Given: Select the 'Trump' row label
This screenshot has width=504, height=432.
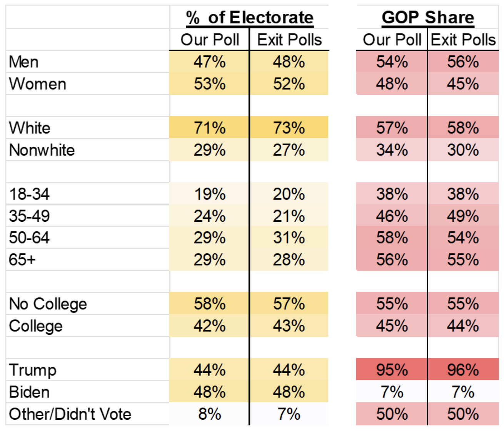Looking at the screenshot, I should [33, 370].
